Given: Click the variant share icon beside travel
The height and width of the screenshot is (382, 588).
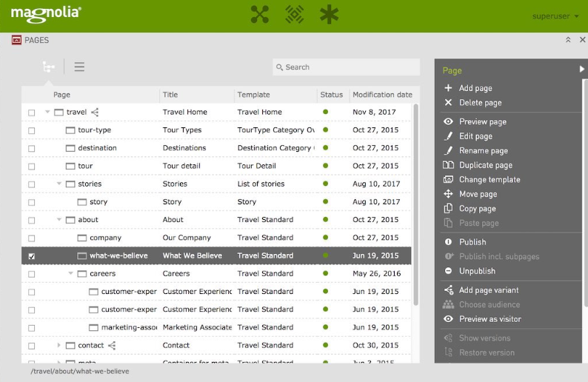Looking at the screenshot, I should coord(95,112).
